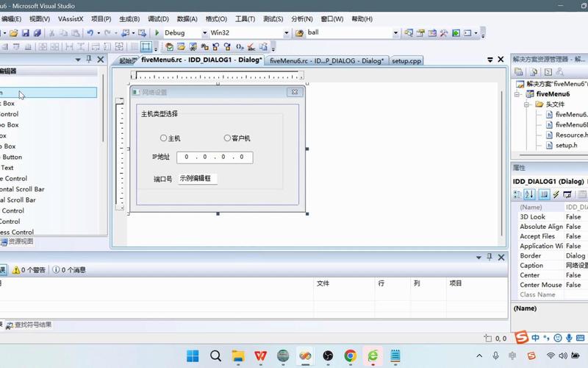Click the Save All toolbar icon
This screenshot has width=588, height=368.
tap(37, 33)
